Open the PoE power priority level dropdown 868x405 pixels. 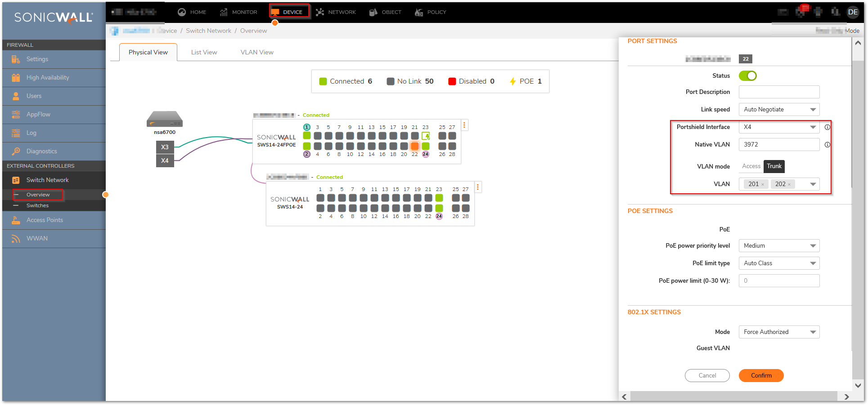[779, 246]
